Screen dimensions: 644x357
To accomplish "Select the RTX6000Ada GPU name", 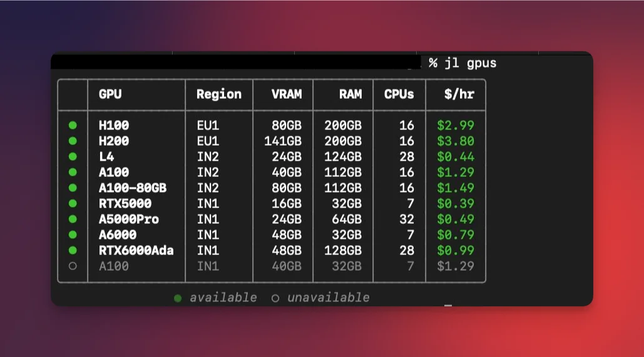I will (x=136, y=250).
